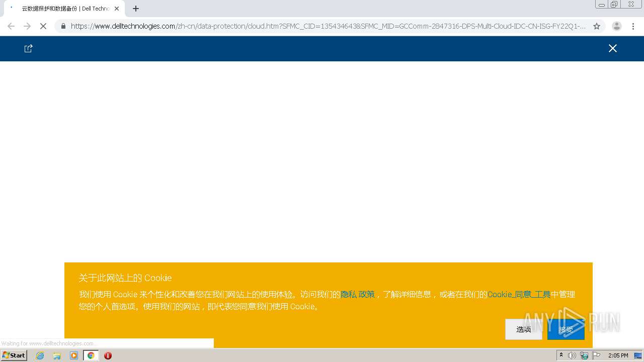Click the 关于此网站上的 Cookie heading

[125, 278]
